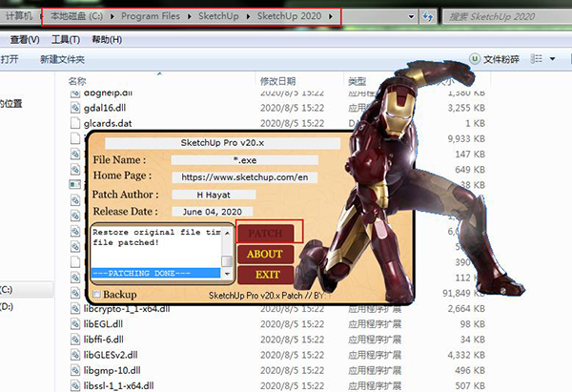The image size is (572, 392).
Task: Select the libssl-1_1-x64.dll file name
Action: tap(118, 385)
